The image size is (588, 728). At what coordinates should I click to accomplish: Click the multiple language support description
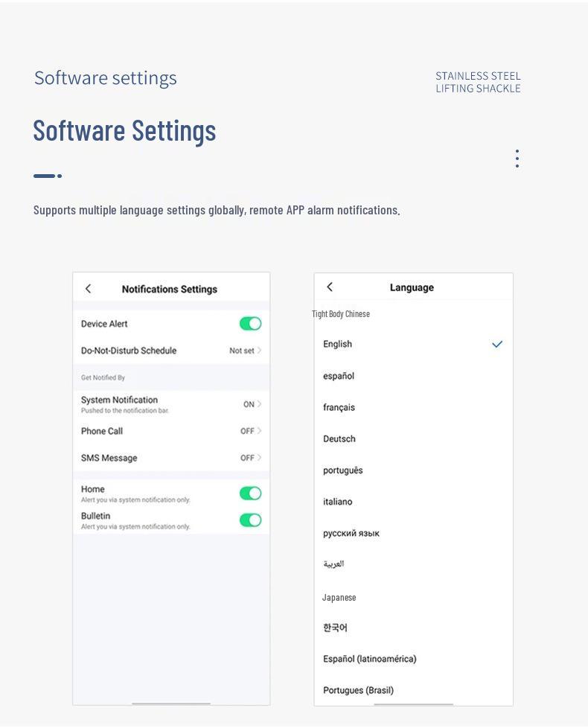point(217,211)
